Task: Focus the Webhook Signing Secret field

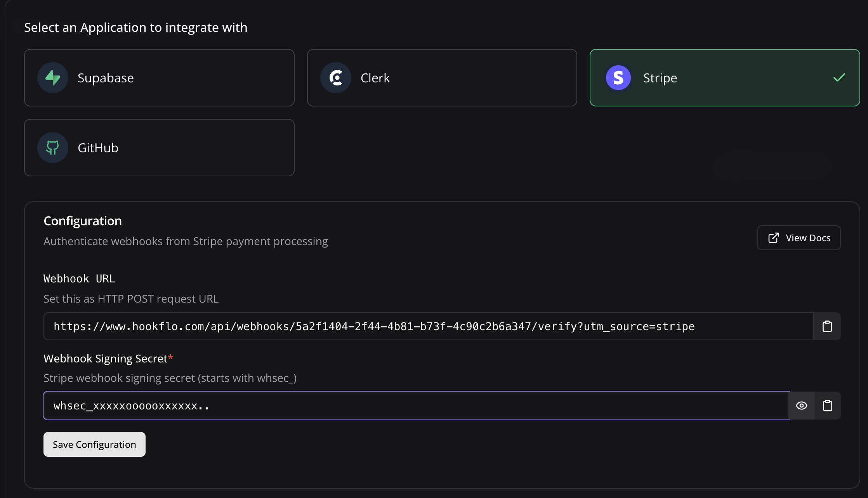Action: coord(415,406)
